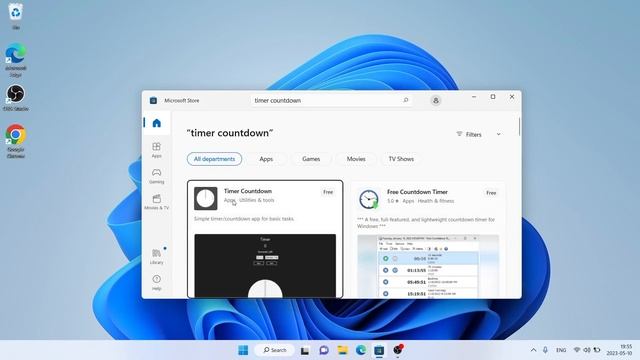Click the "timer countdown" results heading

click(230, 133)
